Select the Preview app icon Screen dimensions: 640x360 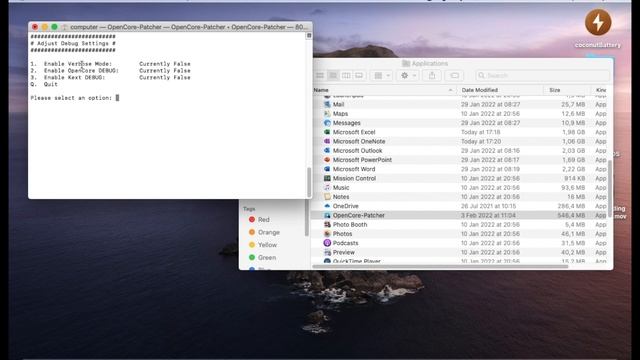coord(327,252)
